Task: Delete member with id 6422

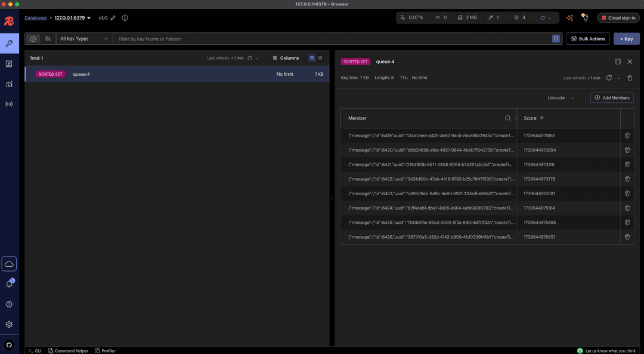Action: coord(627,179)
